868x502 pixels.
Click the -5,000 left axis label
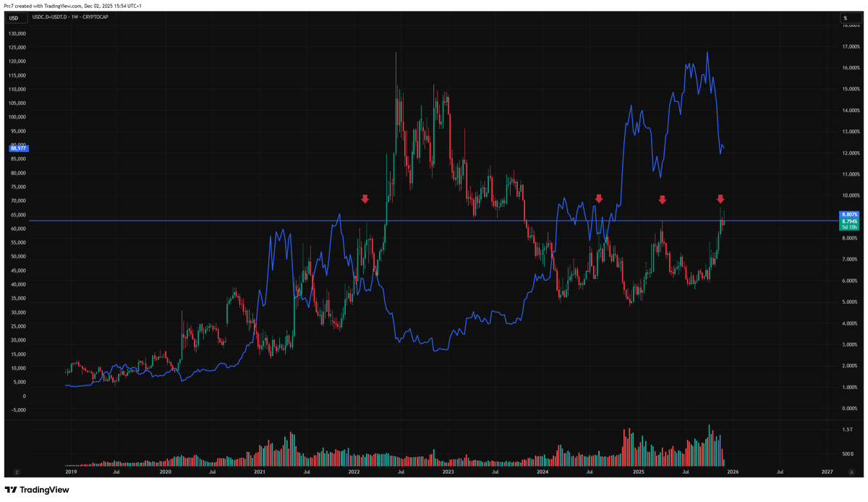click(x=17, y=410)
